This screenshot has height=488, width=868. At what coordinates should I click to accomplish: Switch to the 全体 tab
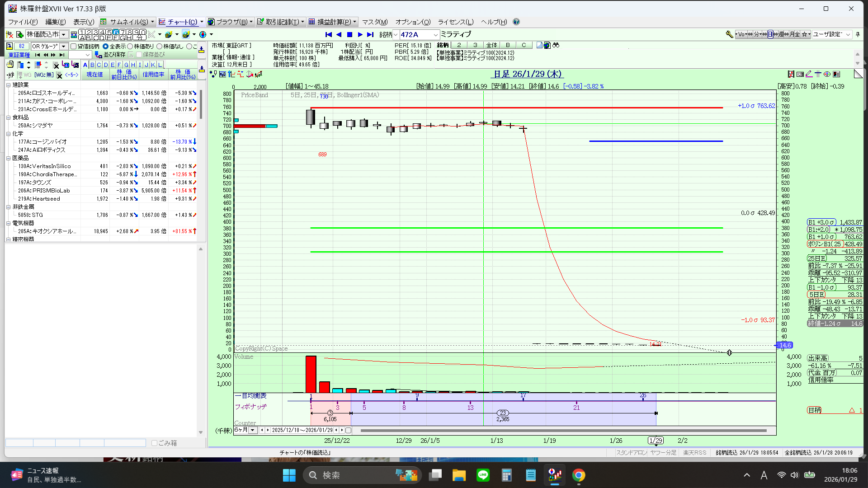coord(491,45)
